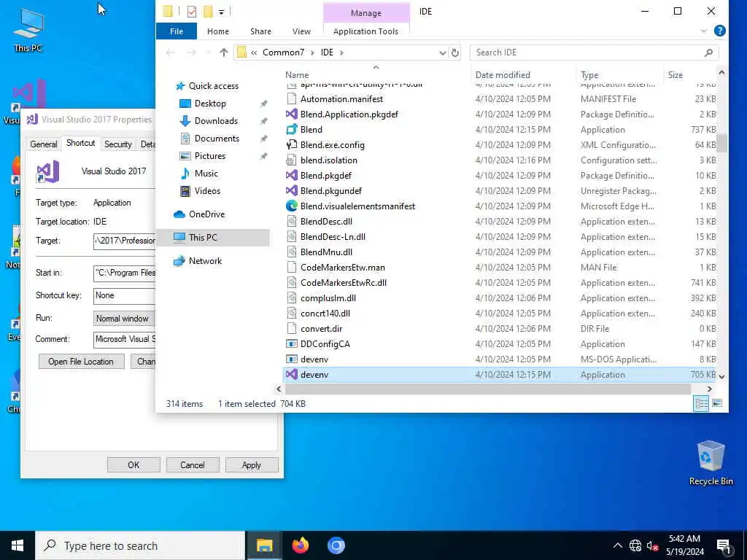Show hidden system tray icons
Image resolution: width=747 pixels, height=560 pixels.
pos(617,545)
